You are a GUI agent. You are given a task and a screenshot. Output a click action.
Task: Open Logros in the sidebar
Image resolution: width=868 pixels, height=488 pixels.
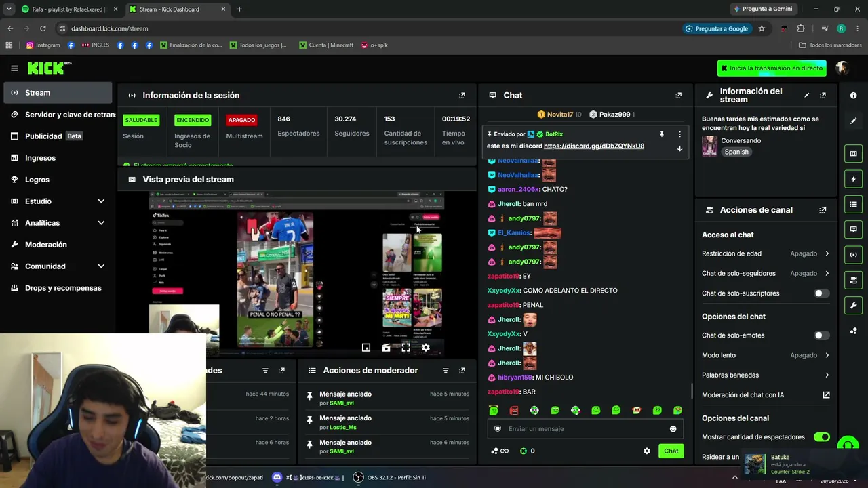tap(58, 180)
